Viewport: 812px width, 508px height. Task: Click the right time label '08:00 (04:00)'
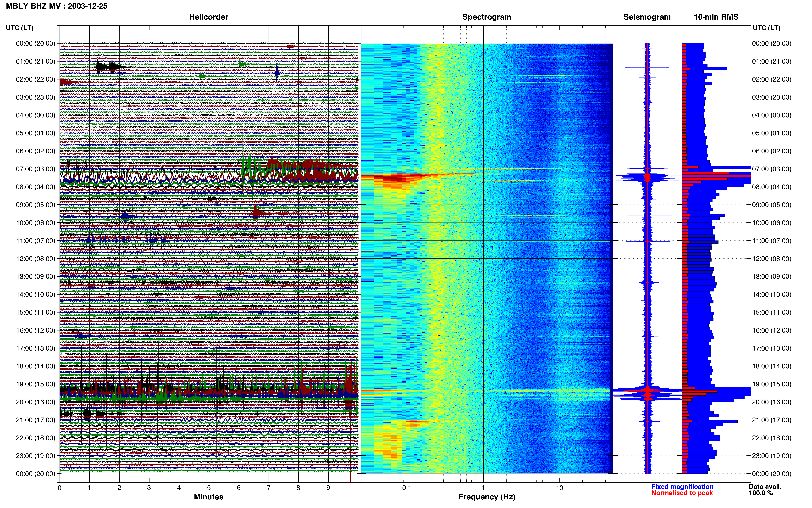(x=772, y=187)
